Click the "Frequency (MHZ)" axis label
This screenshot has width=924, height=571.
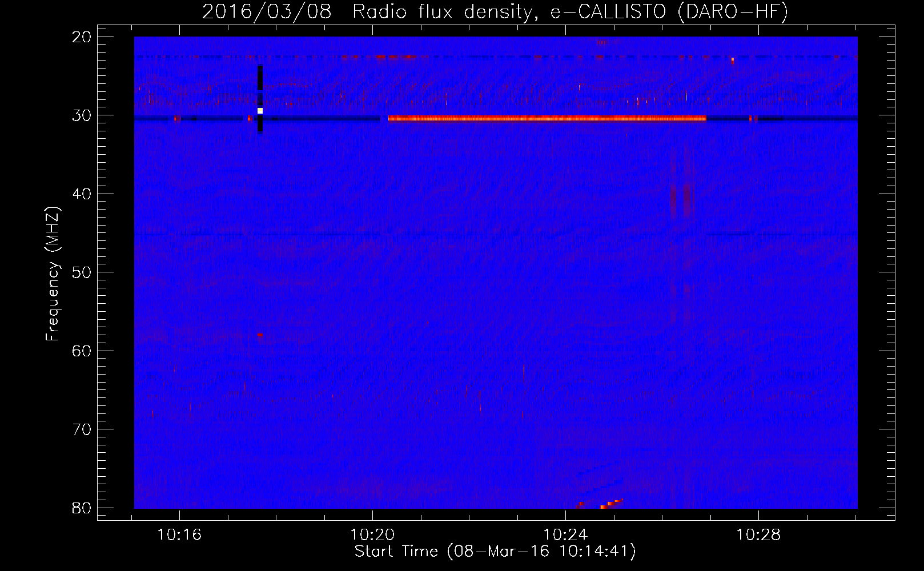pos(53,275)
